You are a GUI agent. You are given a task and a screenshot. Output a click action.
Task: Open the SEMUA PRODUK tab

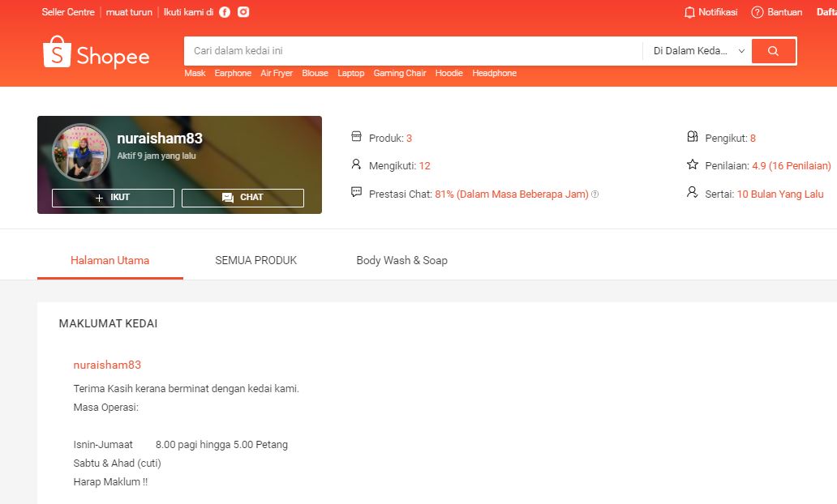coord(255,260)
